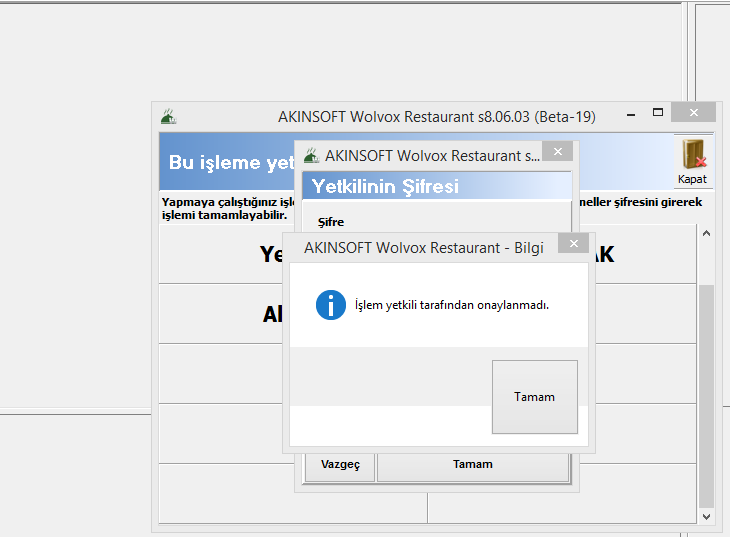Click Tamam in the Bilgi dialog
This screenshot has height=537, width=730.
534,397
